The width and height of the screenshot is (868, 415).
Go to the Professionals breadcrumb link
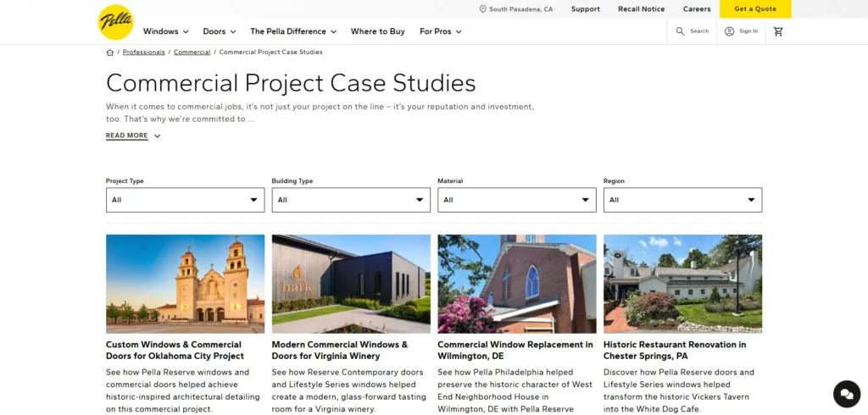click(x=143, y=53)
